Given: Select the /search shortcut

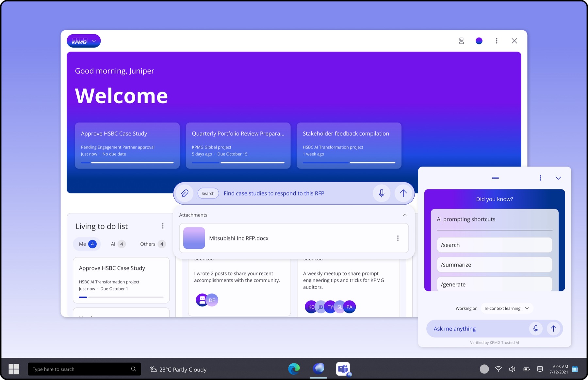Looking at the screenshot, I should tap(494, 245).
